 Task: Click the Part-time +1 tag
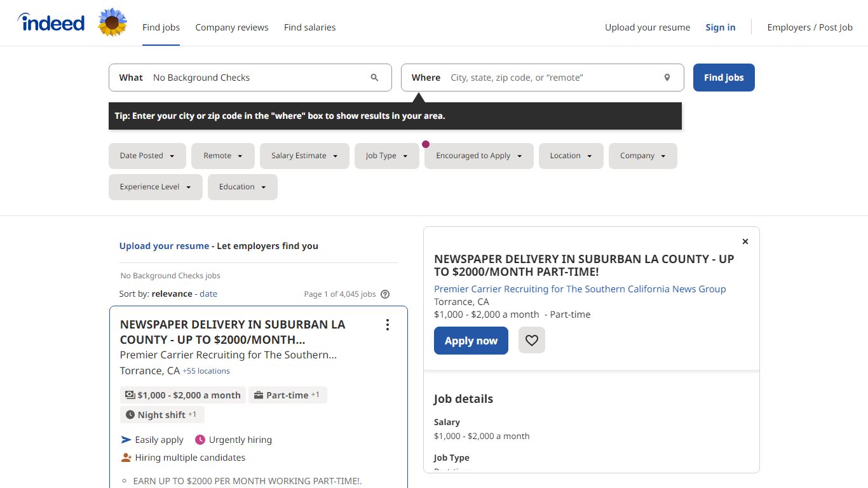click(x=288, y=395)
